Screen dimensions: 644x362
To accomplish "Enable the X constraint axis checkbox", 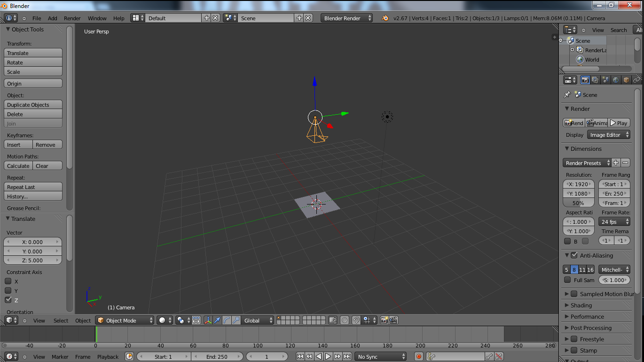I will pos(8,281).
